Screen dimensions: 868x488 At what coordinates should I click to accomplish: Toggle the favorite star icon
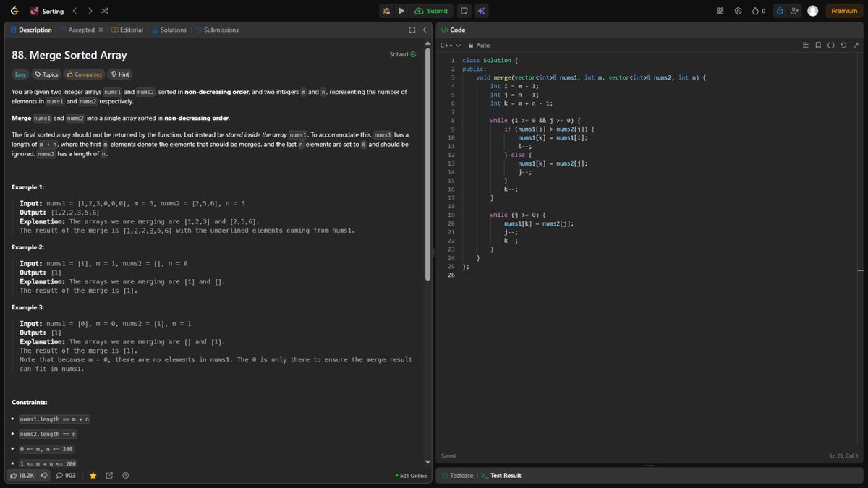pos(93,475)
